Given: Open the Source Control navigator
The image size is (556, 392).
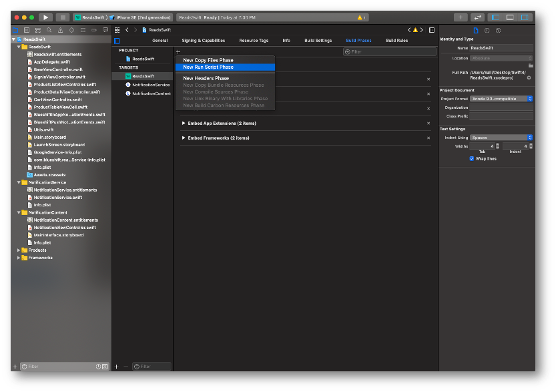Looking at the screenshot, I should click(x=27, y=30).
